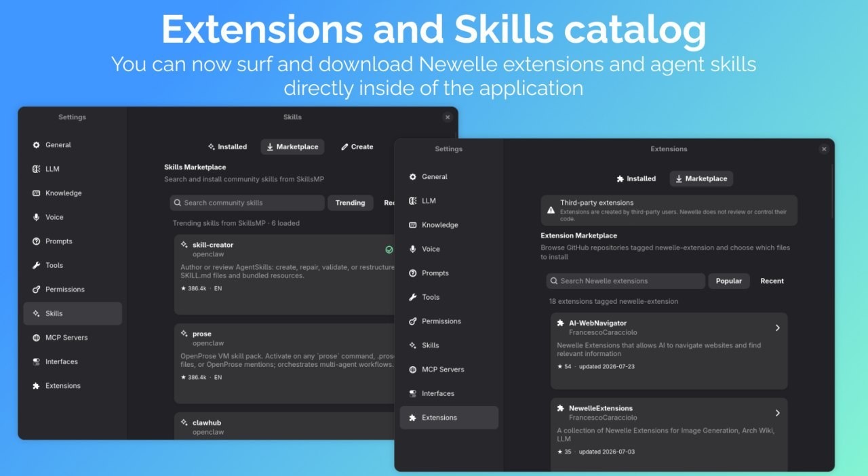This screenshot has width=868, height=476.
Task: Click the sparkle icon on the prose skill card
Action: coord(184,334)
